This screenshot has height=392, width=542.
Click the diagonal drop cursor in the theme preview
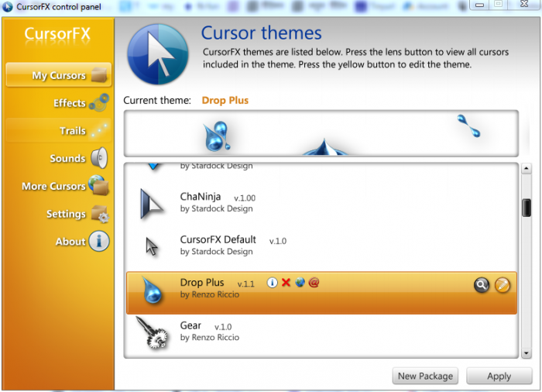click(x=468, y=126)
